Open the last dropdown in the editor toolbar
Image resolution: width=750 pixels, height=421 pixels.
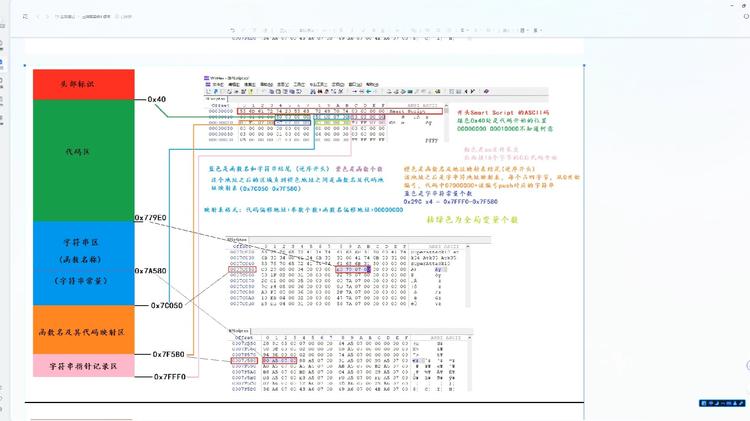point(537,30)
